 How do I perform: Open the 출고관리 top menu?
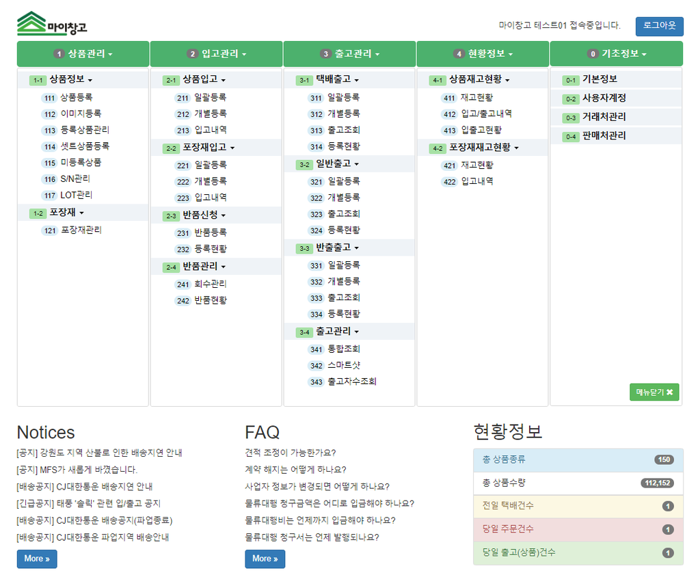point(349,54)
